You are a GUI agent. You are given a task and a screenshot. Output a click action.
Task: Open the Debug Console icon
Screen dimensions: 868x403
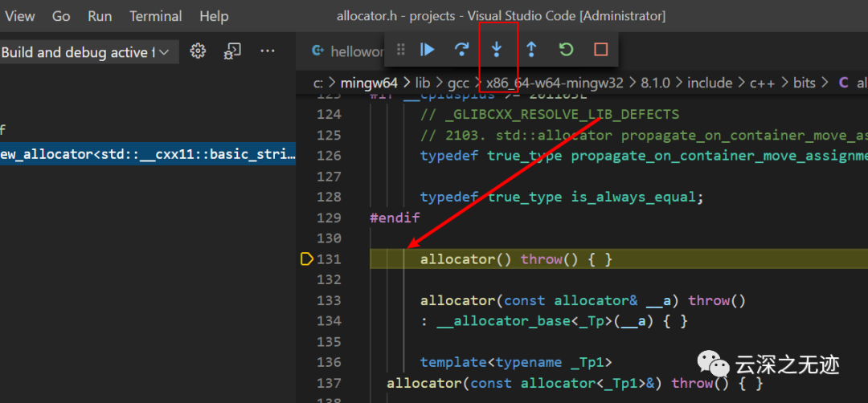pos(232,51)
